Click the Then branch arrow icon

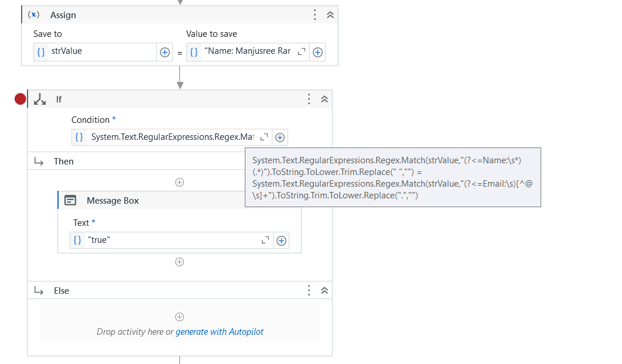tap(39, 162)
